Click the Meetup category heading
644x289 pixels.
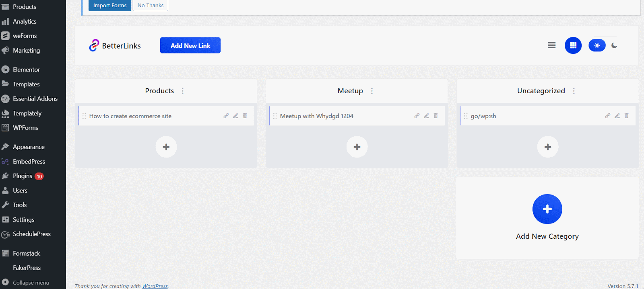click(x=350, y=91)
